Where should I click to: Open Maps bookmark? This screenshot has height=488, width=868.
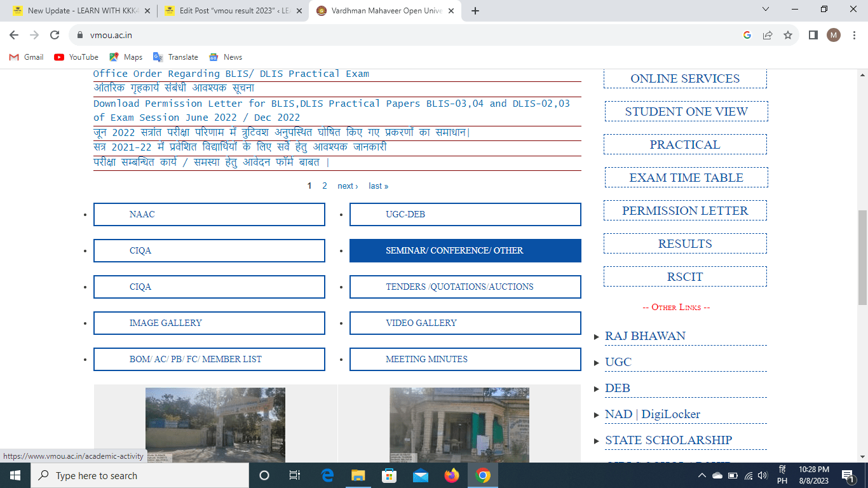pos(126,57)
